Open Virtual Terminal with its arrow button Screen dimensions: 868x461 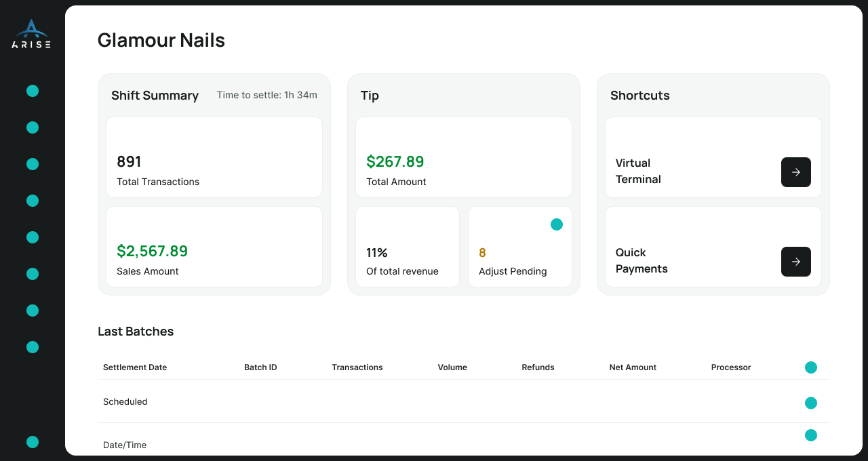[x=796, y=172]
